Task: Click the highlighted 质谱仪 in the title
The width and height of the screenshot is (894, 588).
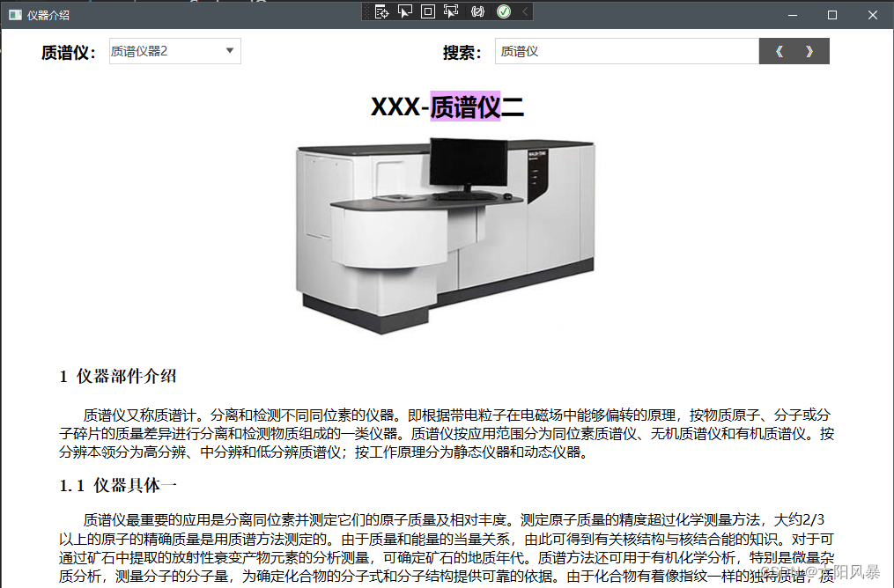Action: 465,107
